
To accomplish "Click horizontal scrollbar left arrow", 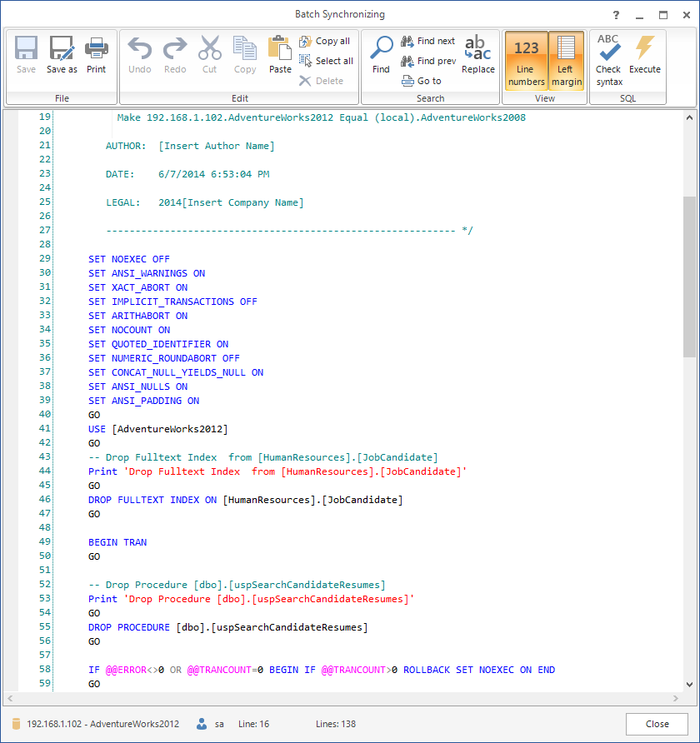I will pos(11,698).
